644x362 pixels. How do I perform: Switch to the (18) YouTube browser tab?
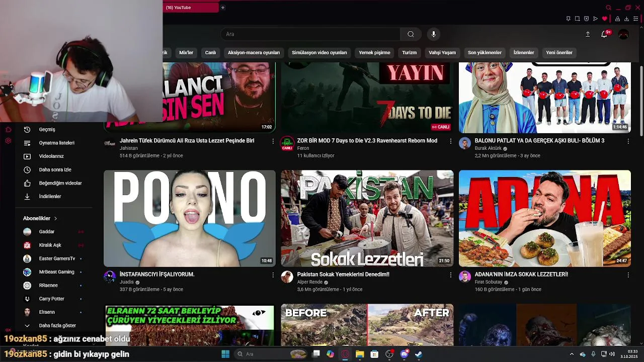(191, 8)
